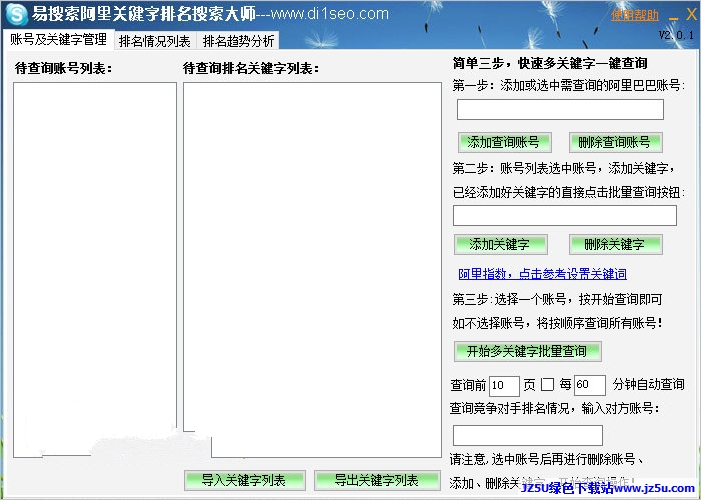This screenshot has height=500, width=701.
Task: Click the 导出关键字列表 button
Action: [377, 480]
